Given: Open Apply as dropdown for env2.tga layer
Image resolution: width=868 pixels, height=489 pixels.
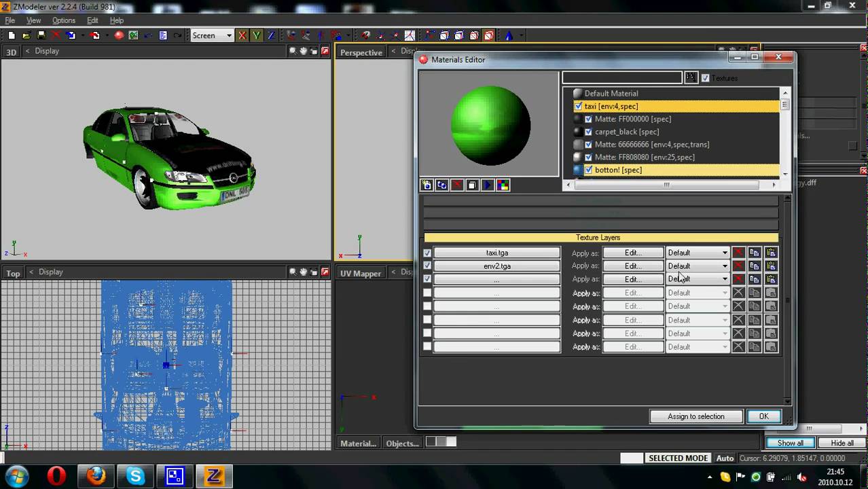Looking at the screenshot, I should point(698,266).
